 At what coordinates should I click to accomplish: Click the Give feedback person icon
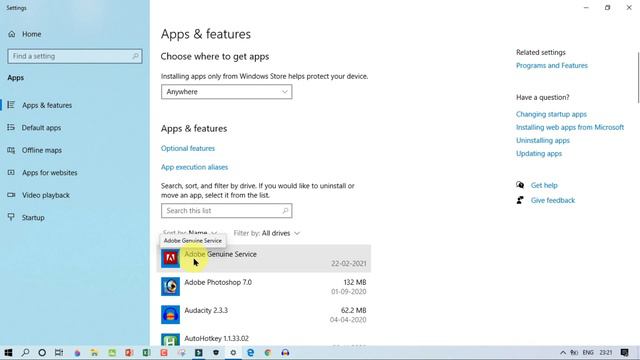click(x=520, y=200)
